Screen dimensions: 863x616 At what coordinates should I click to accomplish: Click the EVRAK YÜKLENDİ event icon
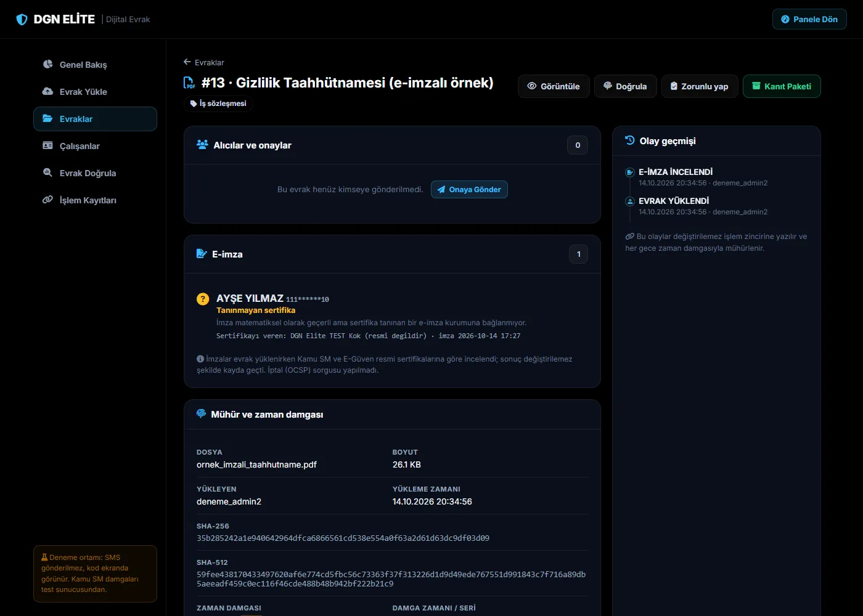[x=630, y=201]
